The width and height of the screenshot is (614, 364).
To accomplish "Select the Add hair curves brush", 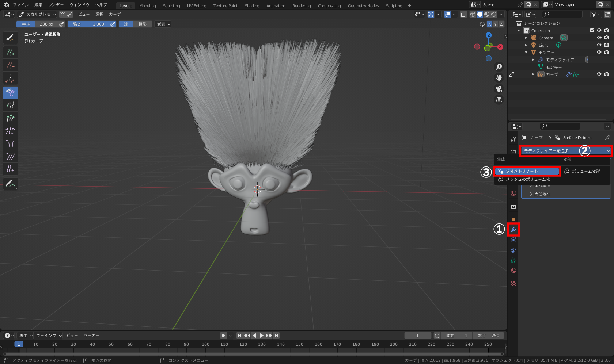I will pyautogui.click(x=10, y=53).
